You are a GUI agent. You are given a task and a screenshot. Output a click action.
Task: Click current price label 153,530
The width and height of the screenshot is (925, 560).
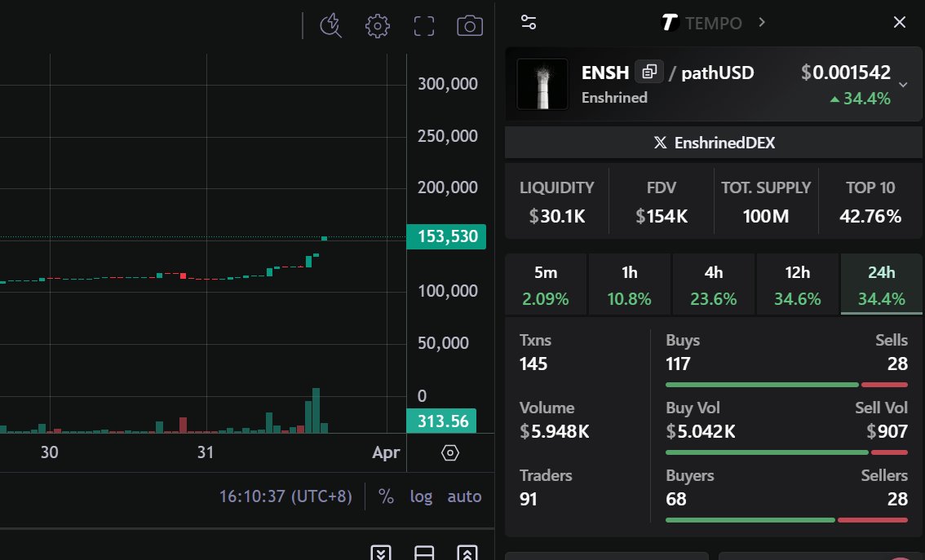[x=446, y=236]
